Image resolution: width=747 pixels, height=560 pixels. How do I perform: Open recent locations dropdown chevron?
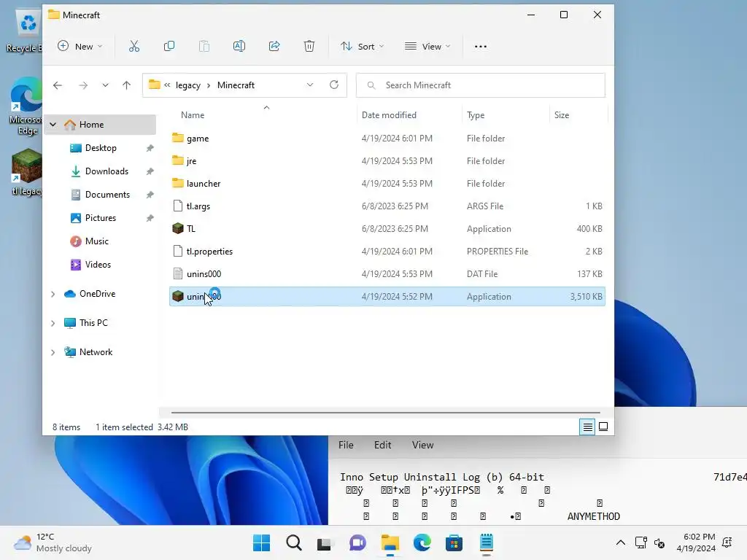click(105, 85)
